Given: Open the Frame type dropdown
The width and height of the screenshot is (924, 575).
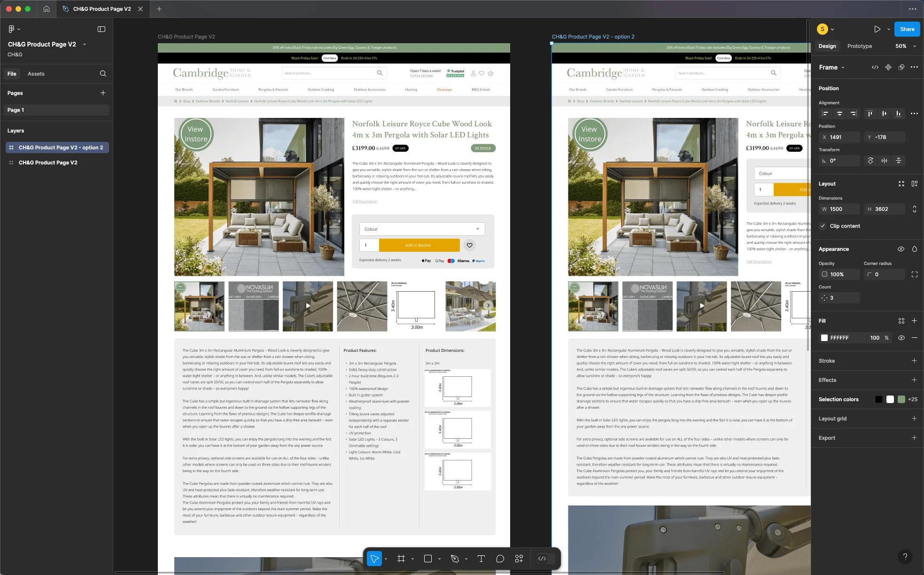Looking at the screenshot, I should [831, 67].
